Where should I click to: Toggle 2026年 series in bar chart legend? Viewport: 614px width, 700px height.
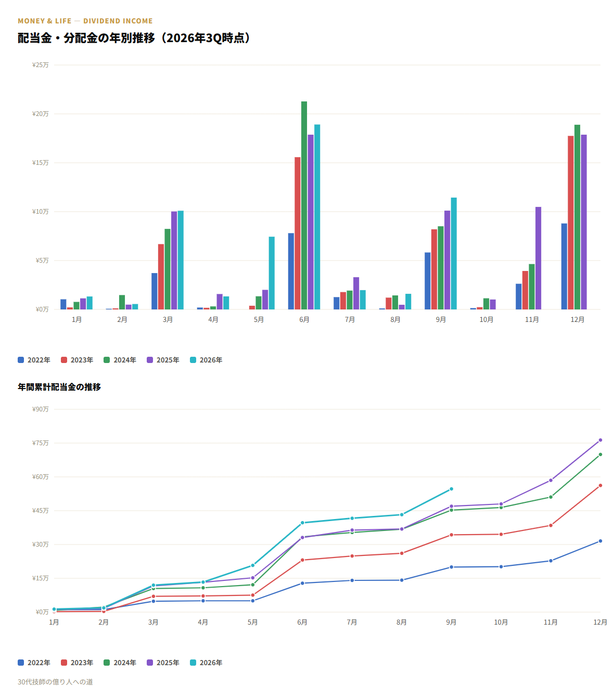[206, 360]
